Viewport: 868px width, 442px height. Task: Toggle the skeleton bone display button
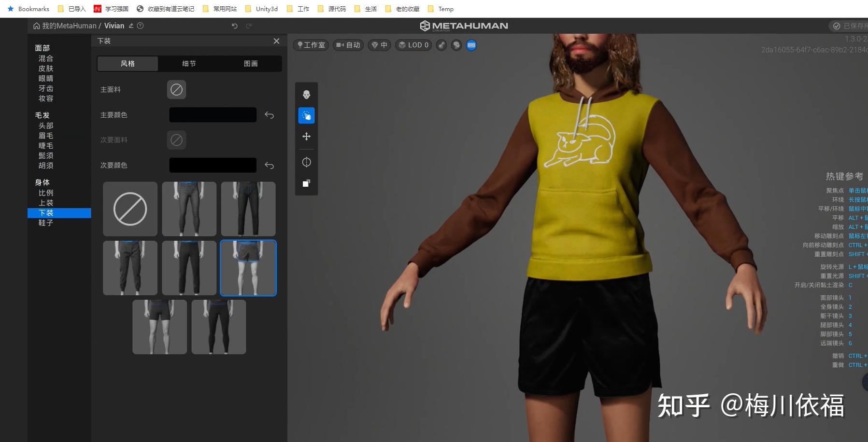(x=441, y=45)
